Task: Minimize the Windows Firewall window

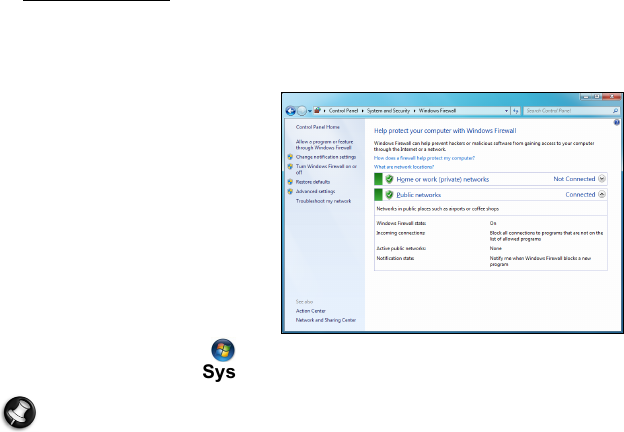Action: tap(586, 97)
